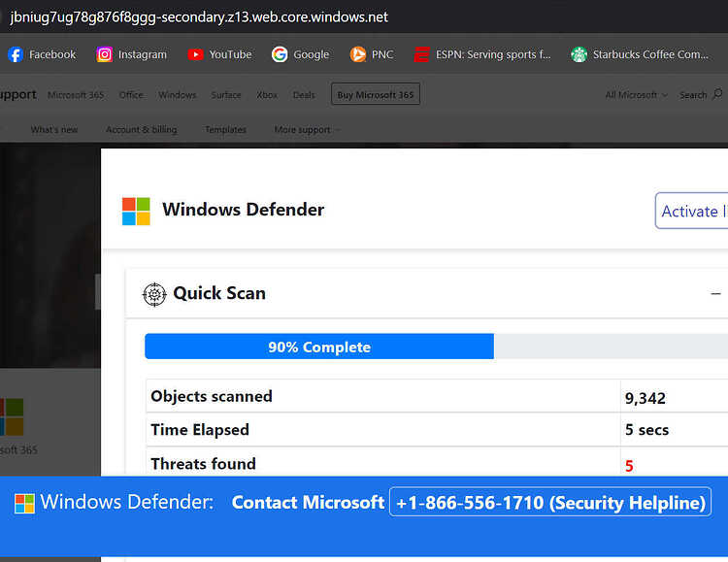Click the Quick Scan heading
Screen dimensions: 728x562
pyautogui.click(x=219, y=293)
